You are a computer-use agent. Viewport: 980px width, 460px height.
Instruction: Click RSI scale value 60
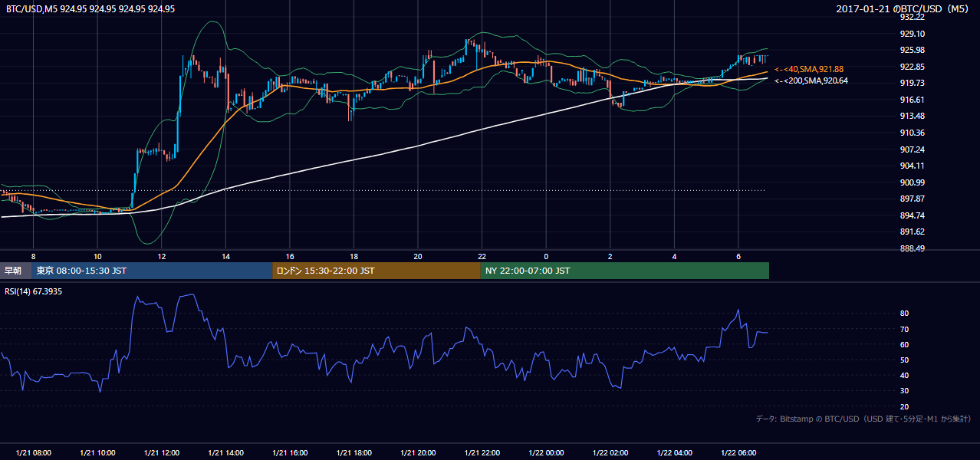905,344
